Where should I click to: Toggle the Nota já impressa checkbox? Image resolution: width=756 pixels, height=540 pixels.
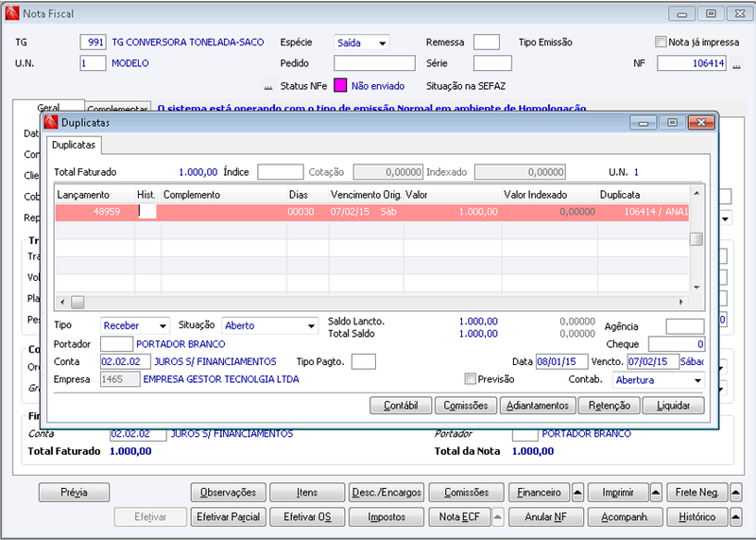(661, 42)
